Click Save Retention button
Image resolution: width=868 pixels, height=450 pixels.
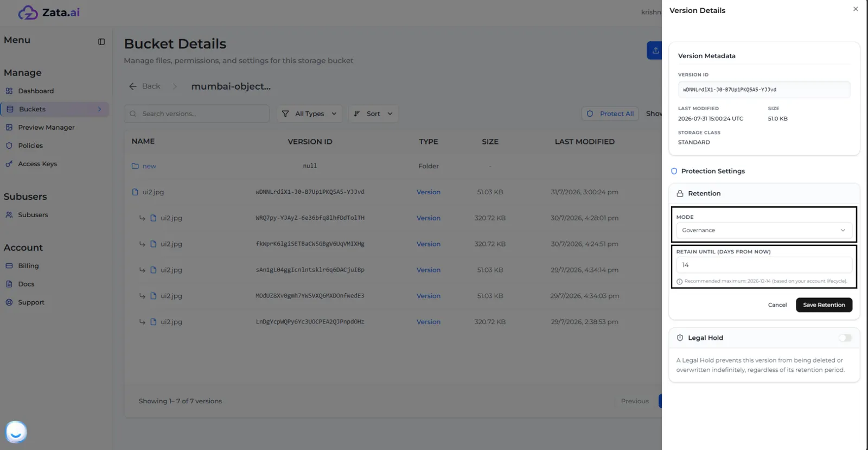pos(824,305)
